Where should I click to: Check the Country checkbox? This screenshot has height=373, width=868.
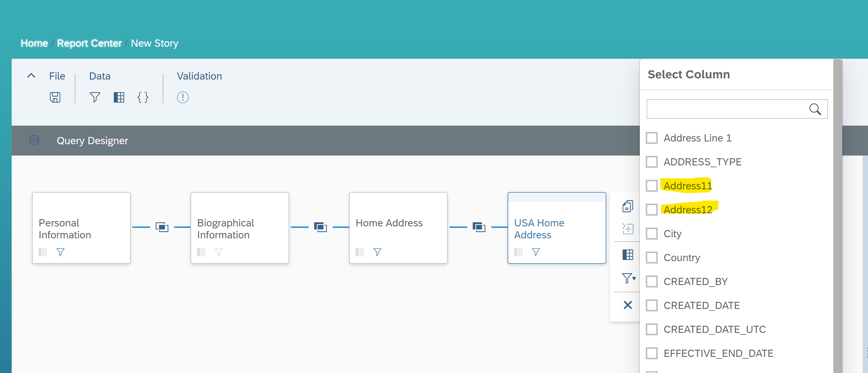tap(652, 258)
